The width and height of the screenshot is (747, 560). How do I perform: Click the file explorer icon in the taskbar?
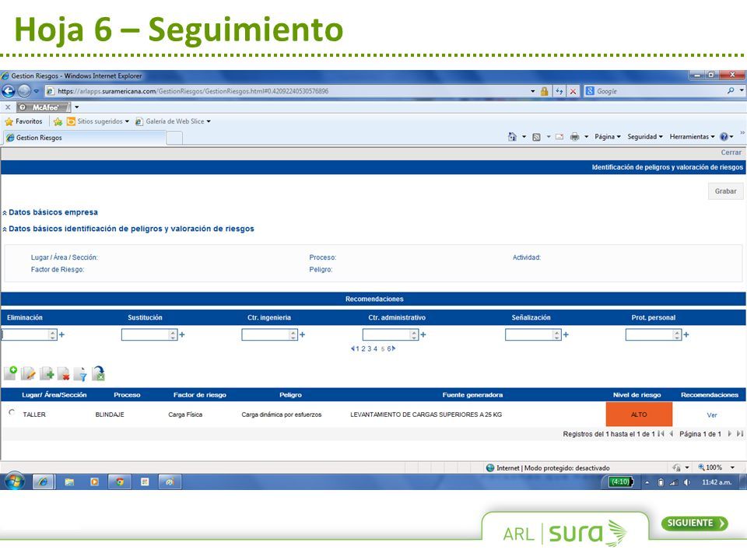(x=69, y=482)
